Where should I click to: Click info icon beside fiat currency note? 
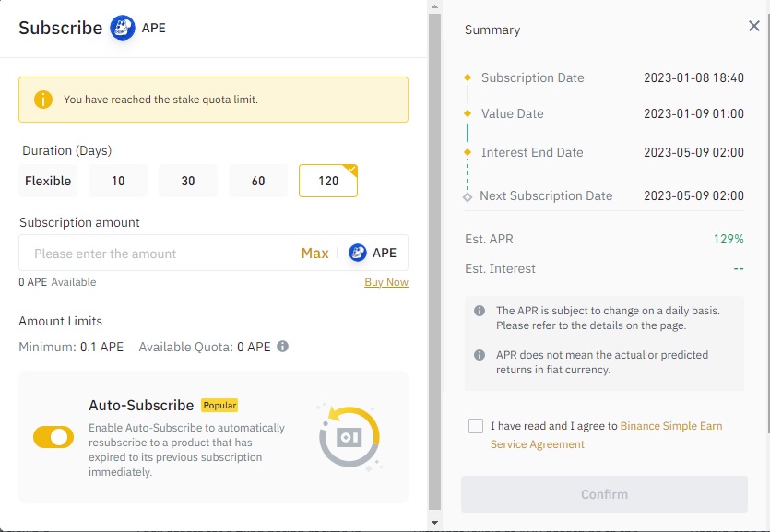pyautogui.click(x=480, y=355)
